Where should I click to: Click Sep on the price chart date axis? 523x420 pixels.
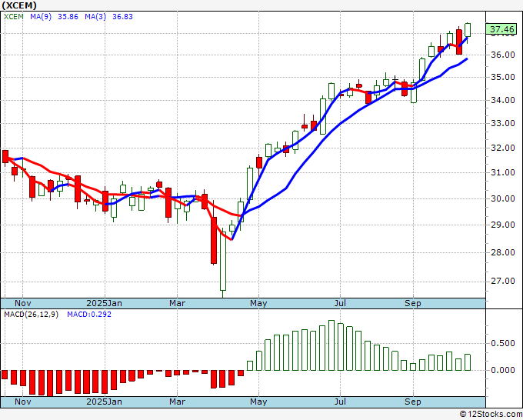412,303
